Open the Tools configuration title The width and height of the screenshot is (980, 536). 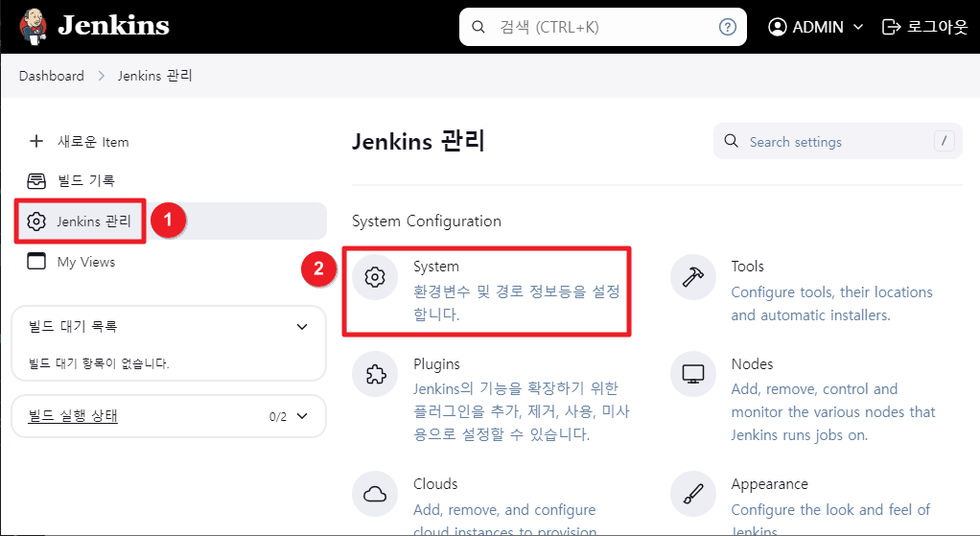click(748, 267)
